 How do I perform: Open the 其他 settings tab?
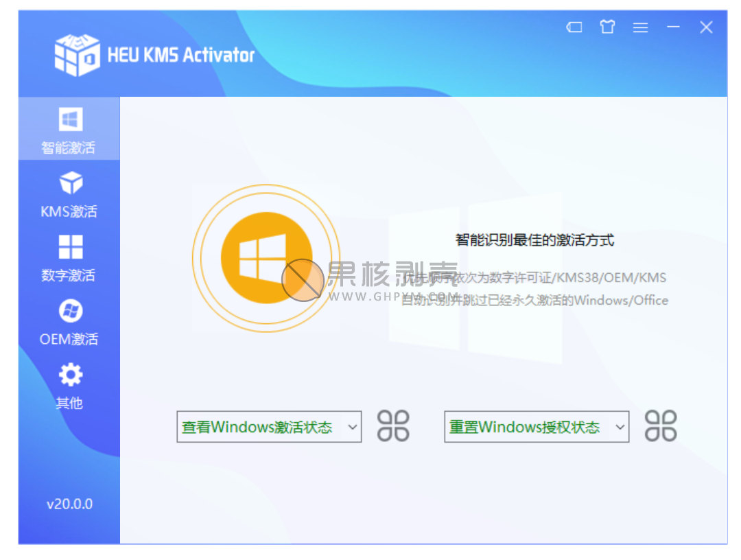click(69, 386)
